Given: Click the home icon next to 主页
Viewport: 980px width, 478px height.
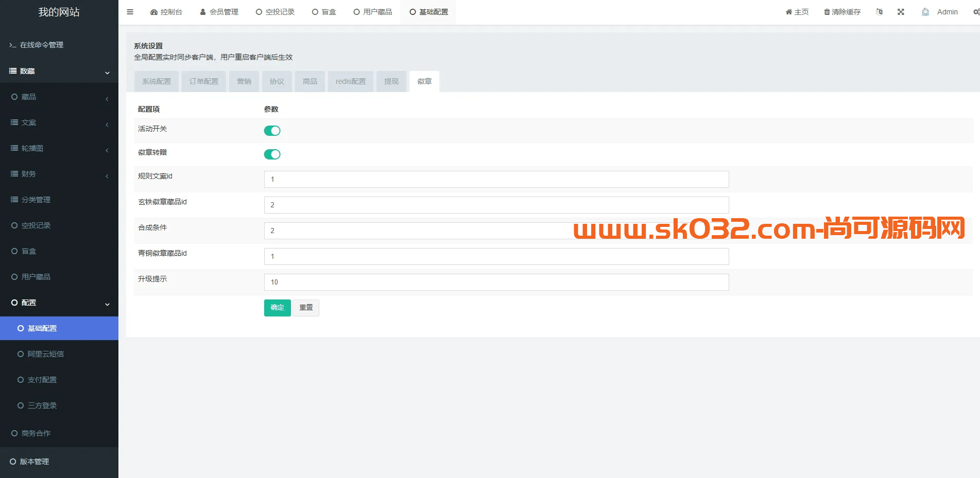Looking at the screenshot, I should click(x=789, y=12).
